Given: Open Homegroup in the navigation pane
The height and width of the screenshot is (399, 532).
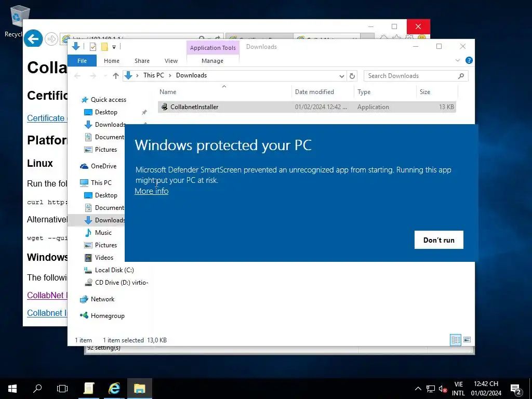Looking at the screenshot, I should click(x=108, y=316).
